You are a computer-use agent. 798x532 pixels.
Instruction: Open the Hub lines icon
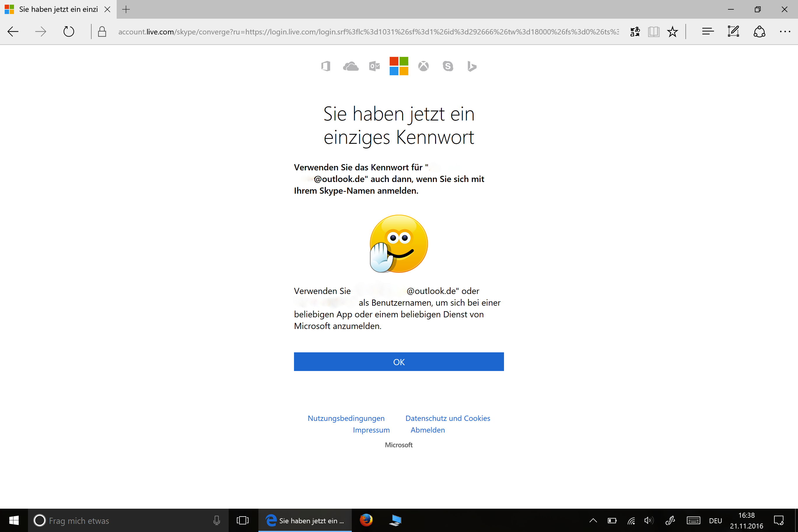point(708,32)
